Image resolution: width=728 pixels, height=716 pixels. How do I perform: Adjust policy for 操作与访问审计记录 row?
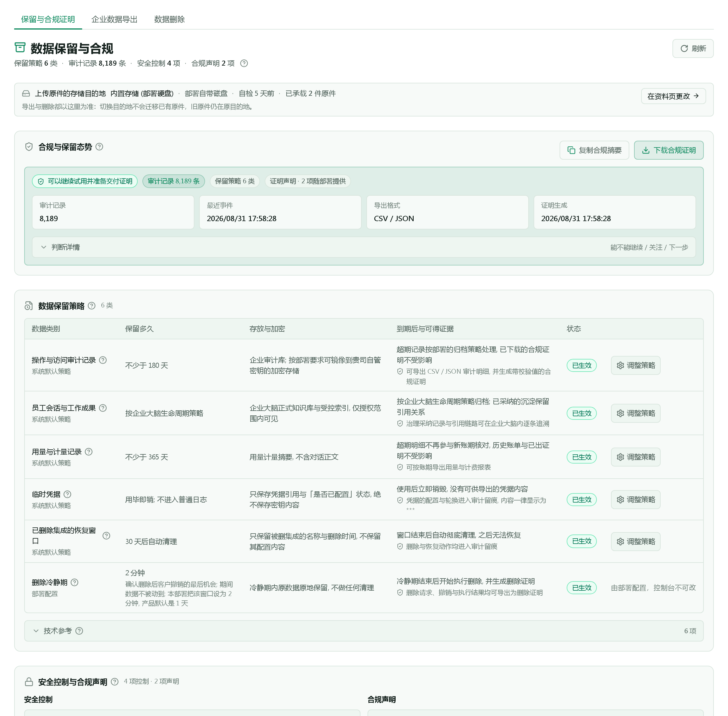(636, 365)
